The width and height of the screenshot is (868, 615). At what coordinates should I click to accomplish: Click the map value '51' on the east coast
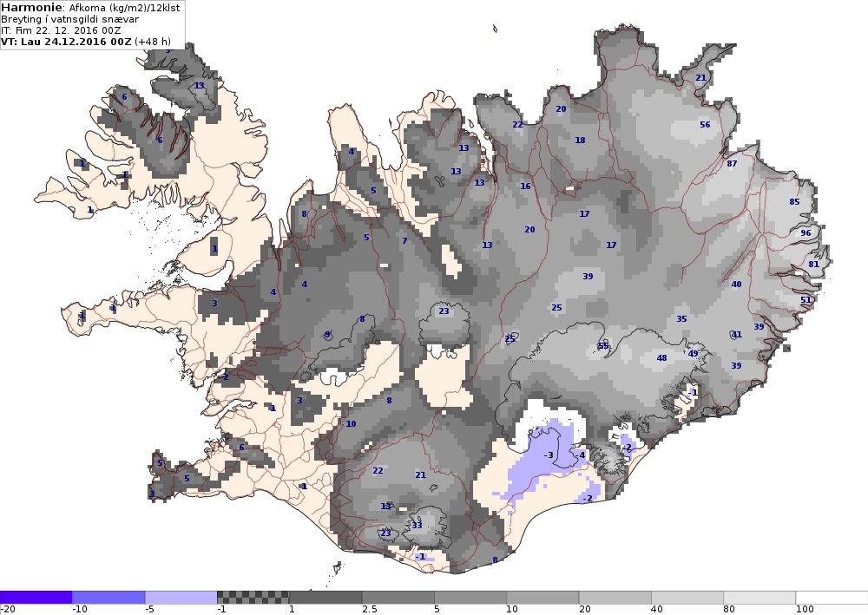806,300
